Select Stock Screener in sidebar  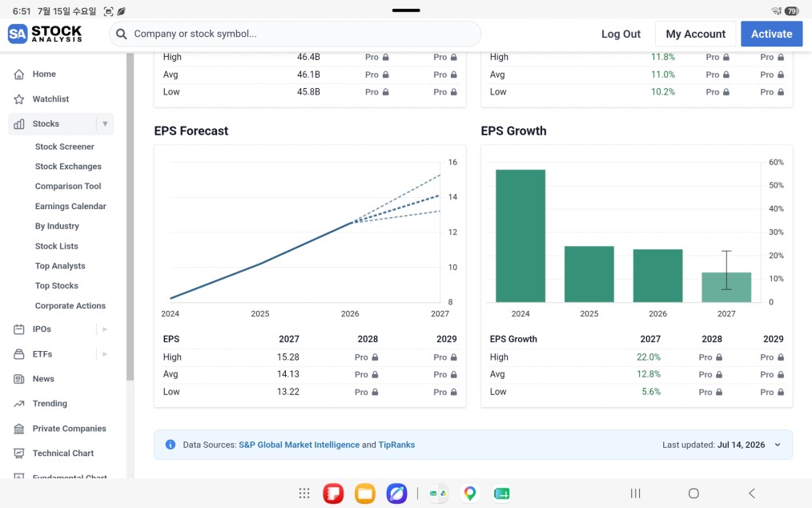pyautogui.click(x=65, y=147)
